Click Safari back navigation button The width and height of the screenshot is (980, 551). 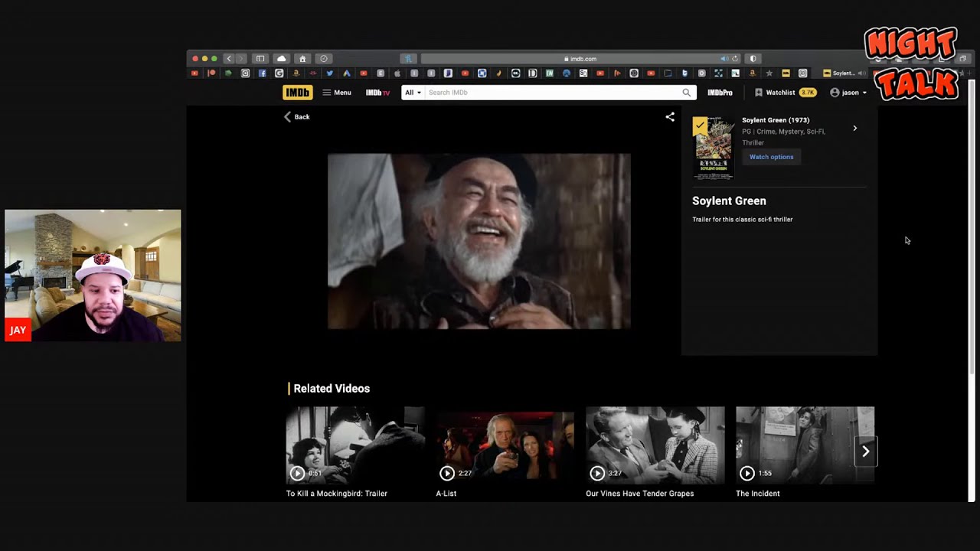tap(228, 59)
